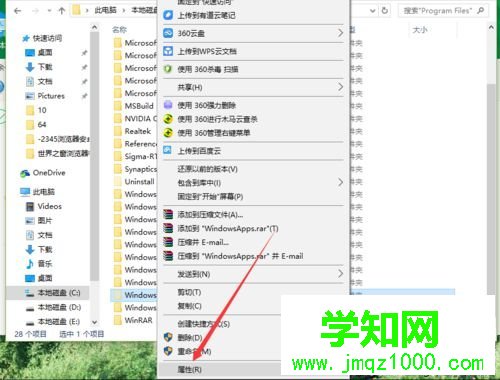Open 桌面 under 快速访问
500x380 pixels.
pyautogui.click(x=45, y=52)
